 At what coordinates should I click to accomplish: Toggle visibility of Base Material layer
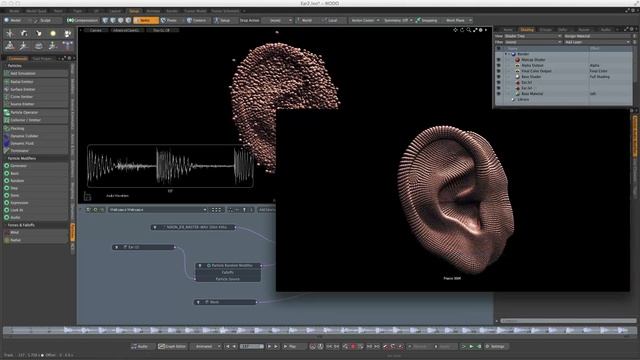(498, 93)
